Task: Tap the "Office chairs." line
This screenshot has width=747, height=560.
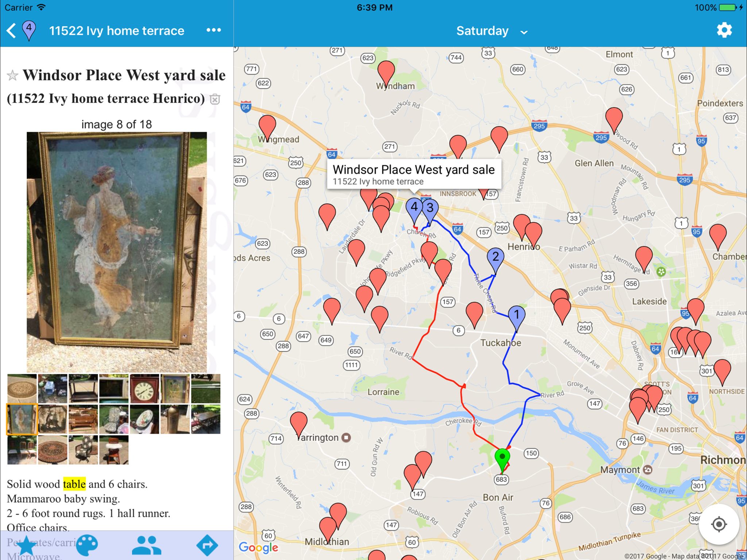Action: (x=38, y=528)
